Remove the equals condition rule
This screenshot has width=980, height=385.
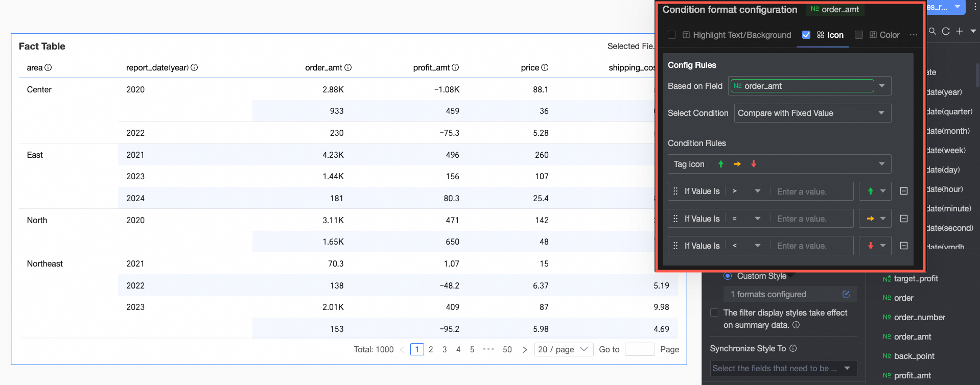pos(904,219)
